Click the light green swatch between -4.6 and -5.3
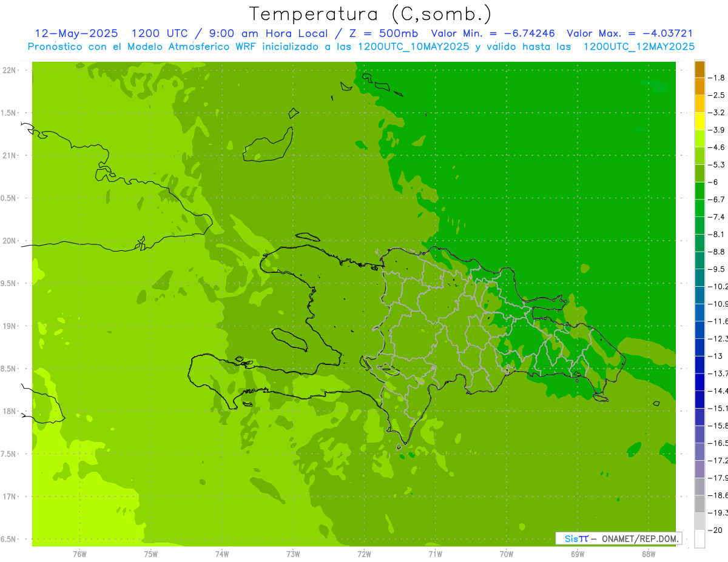This screenshot has width=728, height=562. tap(699, 156)
